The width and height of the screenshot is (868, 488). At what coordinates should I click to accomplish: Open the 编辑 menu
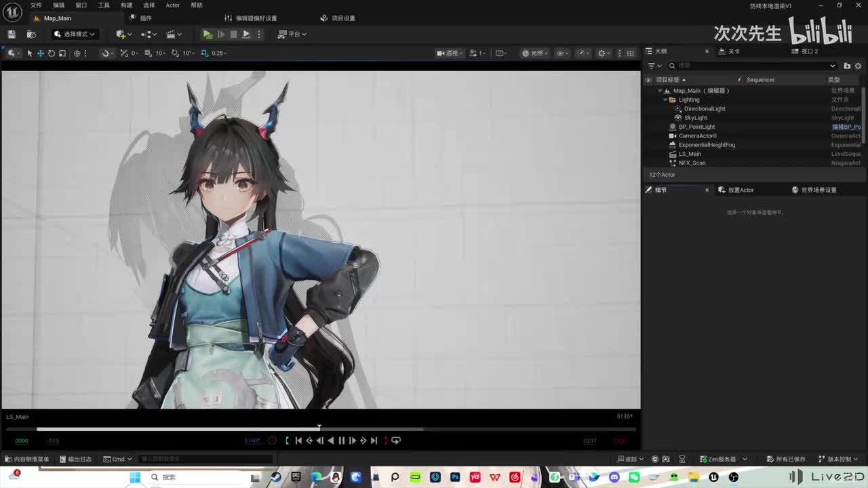pyautogui.click(x=59, y=5)
